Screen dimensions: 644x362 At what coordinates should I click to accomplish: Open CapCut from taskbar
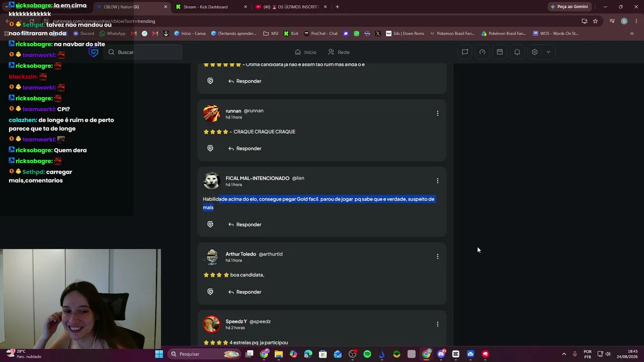click(456, 354)
